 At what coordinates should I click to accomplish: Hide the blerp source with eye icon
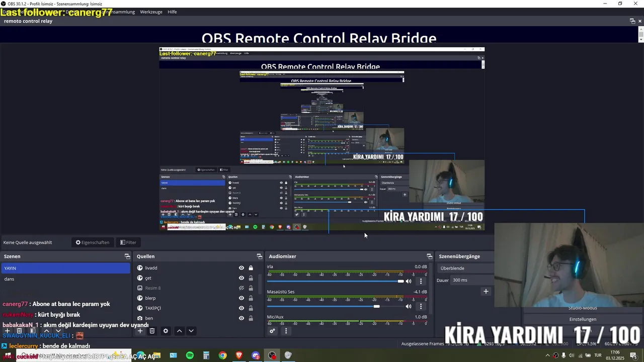click(242, 298)
